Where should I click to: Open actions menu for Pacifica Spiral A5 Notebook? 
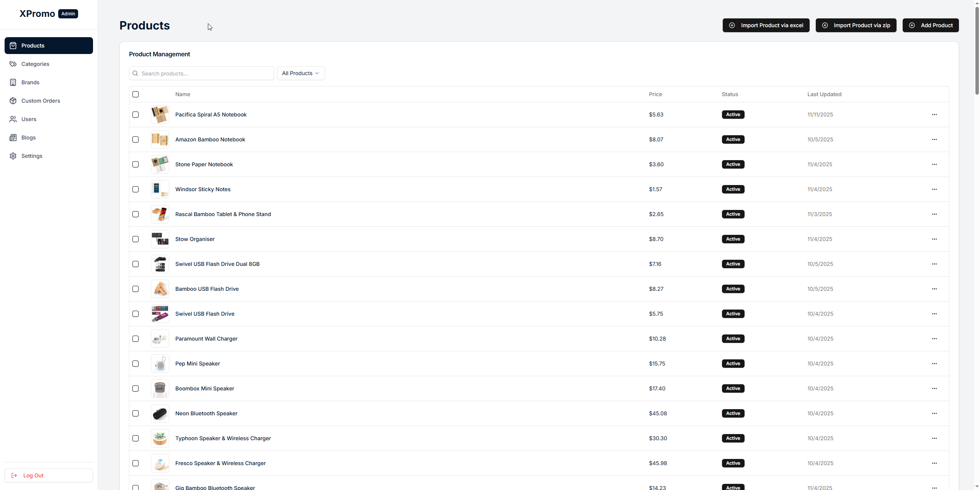[934, 115]
